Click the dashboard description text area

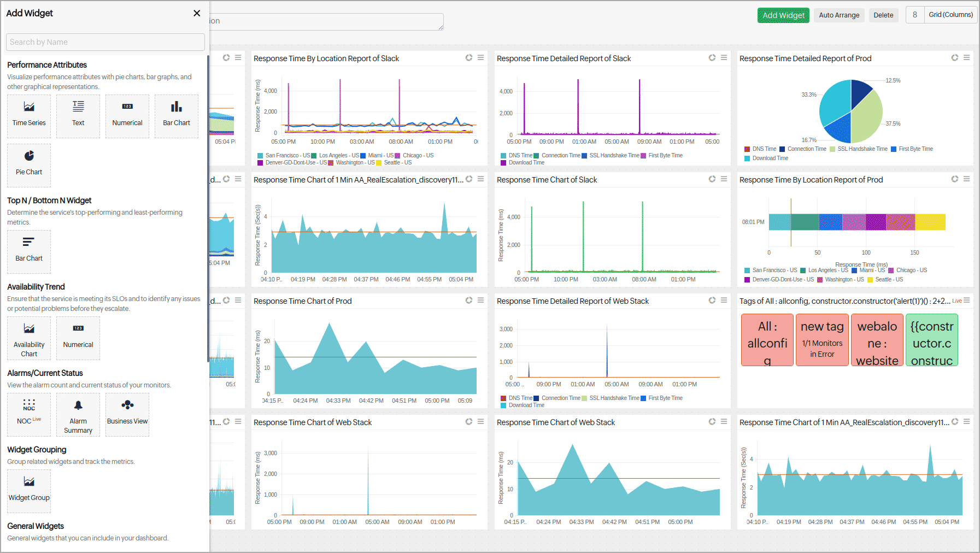(x=326, y=21)
